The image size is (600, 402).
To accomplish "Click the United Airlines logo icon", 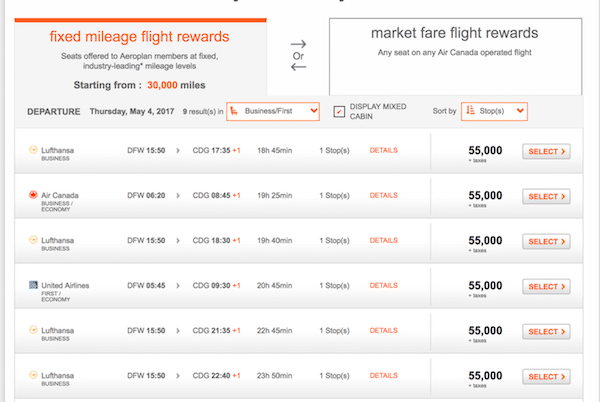I will (33, 285).
